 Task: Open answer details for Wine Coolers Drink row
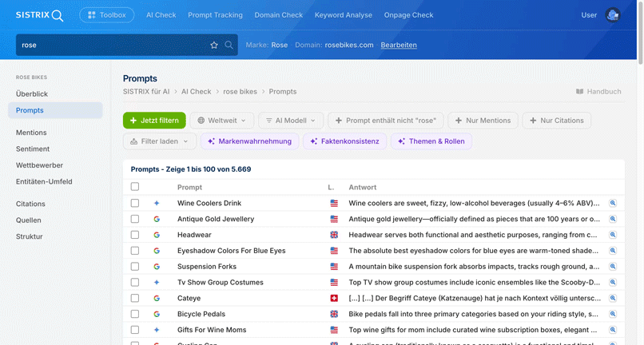pos(612,203)
